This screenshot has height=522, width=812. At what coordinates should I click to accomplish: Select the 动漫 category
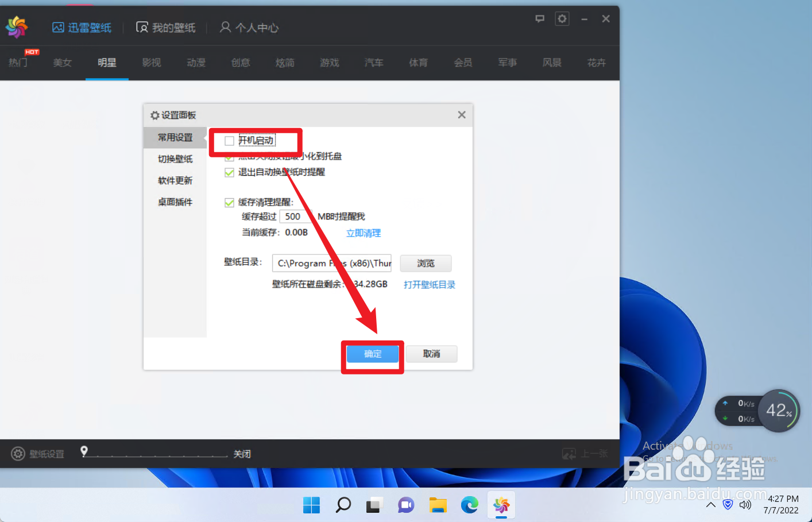[196, 63]
